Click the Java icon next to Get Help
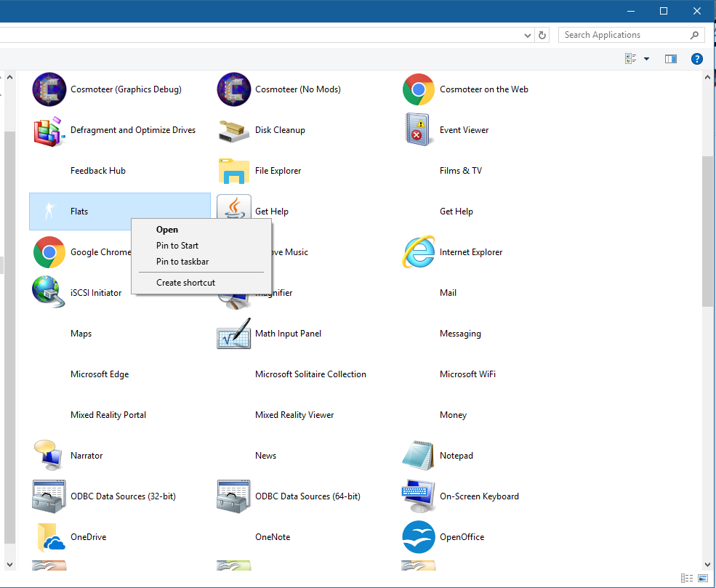The height and width of the screenshot is (588, 716). [x=234, y=206]
